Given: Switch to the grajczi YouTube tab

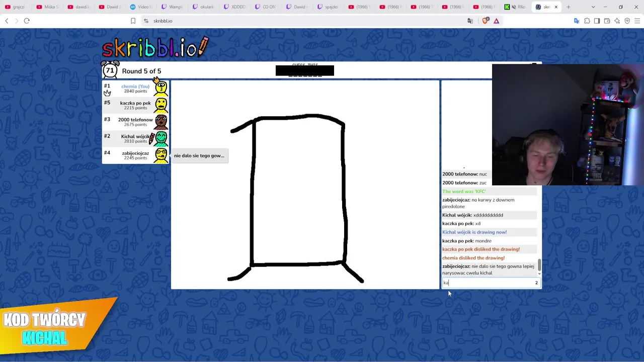Looking at the screenshot, I should [16, 7].
